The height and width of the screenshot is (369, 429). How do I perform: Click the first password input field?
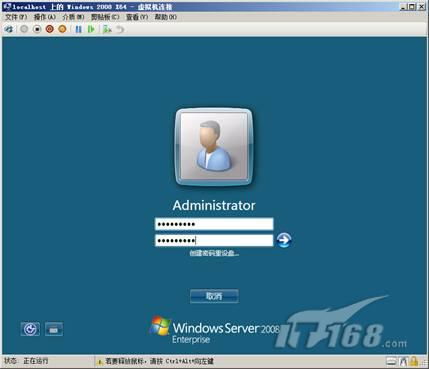coord(214,224)
